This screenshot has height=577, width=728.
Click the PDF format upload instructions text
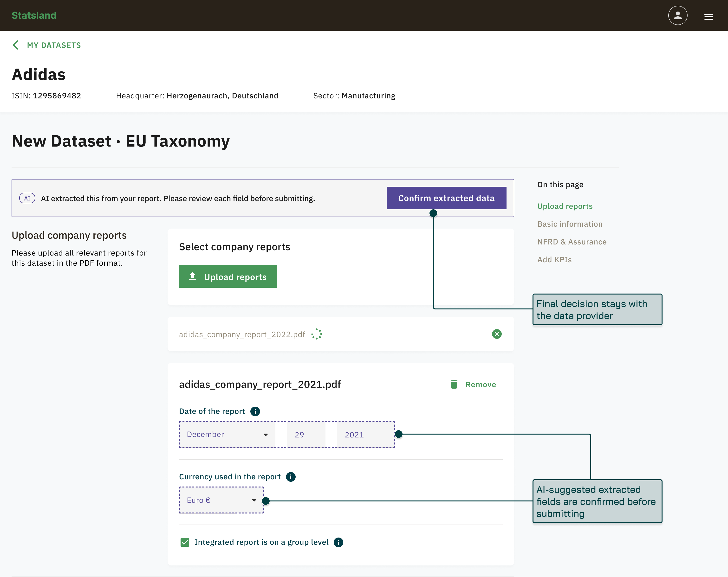[x=79, y=258]
